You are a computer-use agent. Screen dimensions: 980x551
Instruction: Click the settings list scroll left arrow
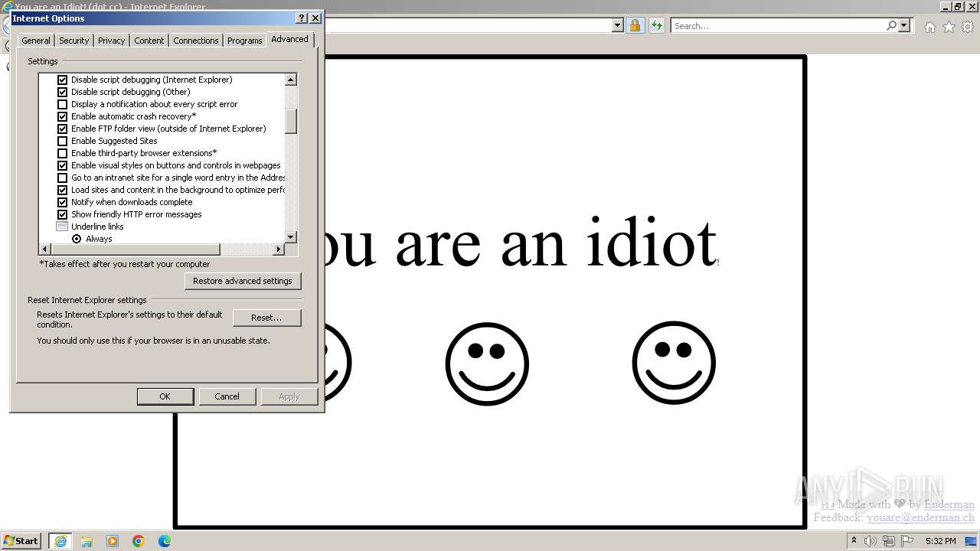pos(44,249)
